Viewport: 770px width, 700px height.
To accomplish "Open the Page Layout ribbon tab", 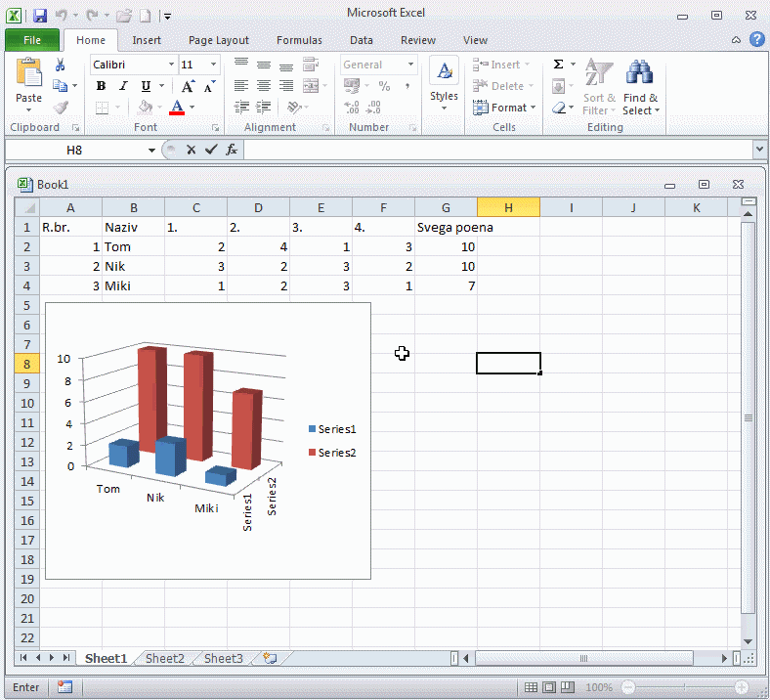I will 218,40.
